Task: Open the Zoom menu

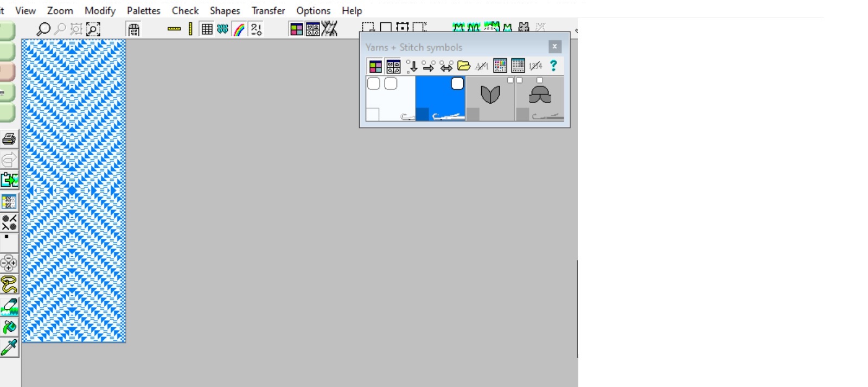Action: click(x=60, y=10)
